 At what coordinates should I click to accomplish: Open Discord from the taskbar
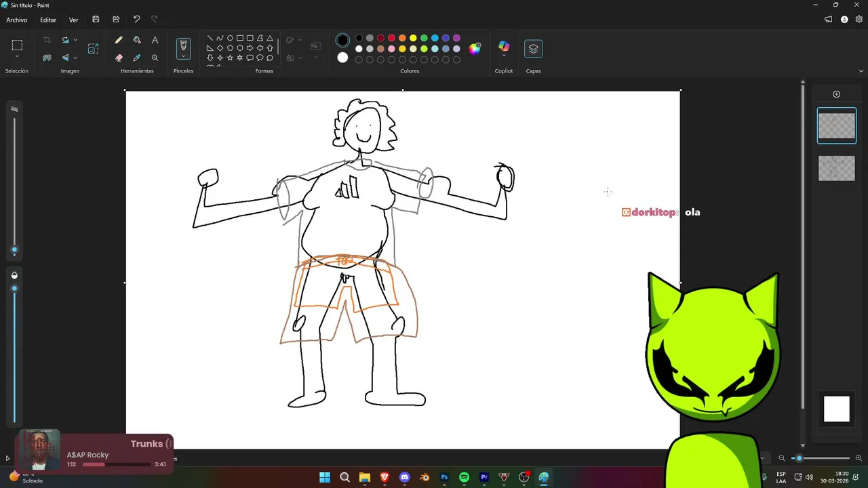click(405, 477)
